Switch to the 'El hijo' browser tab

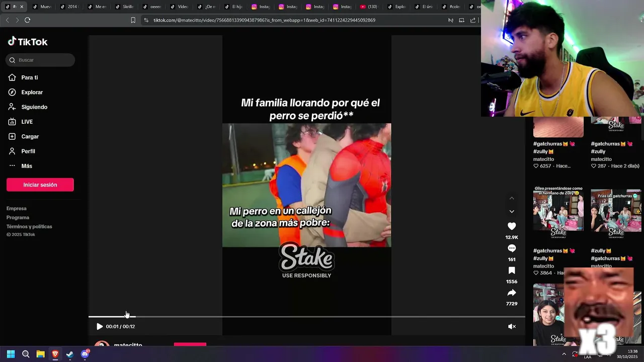point(233,7)
